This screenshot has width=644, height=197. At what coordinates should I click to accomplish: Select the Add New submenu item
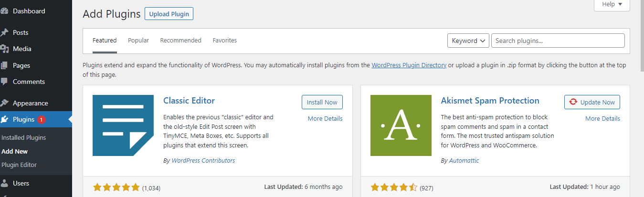15,151
